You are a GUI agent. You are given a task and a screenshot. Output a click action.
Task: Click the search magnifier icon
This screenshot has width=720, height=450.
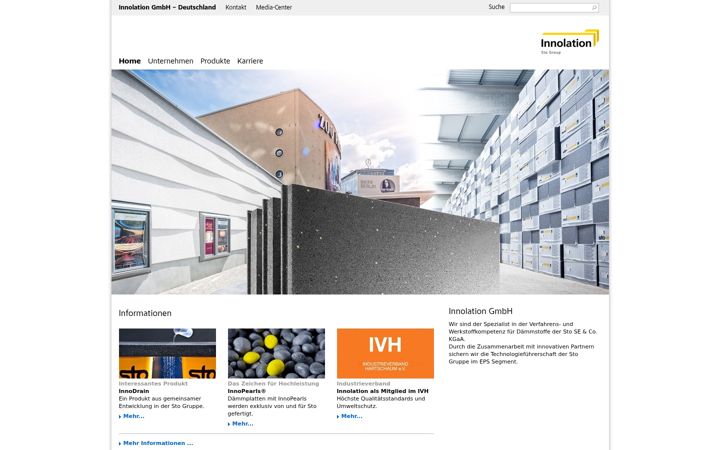click(594, 8)
